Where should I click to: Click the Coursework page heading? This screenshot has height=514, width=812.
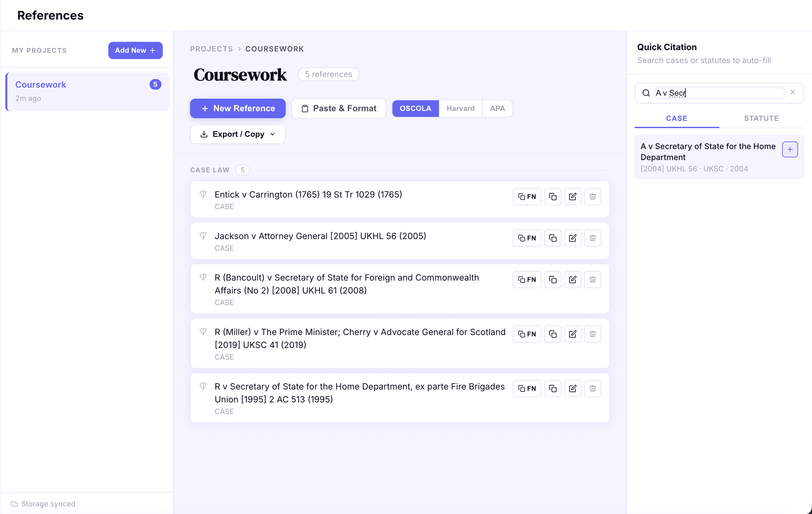[240, 74]
